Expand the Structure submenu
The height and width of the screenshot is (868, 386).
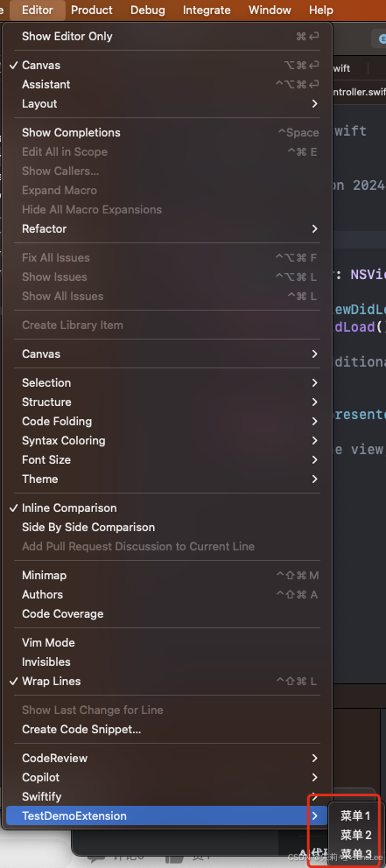point(167,402)
